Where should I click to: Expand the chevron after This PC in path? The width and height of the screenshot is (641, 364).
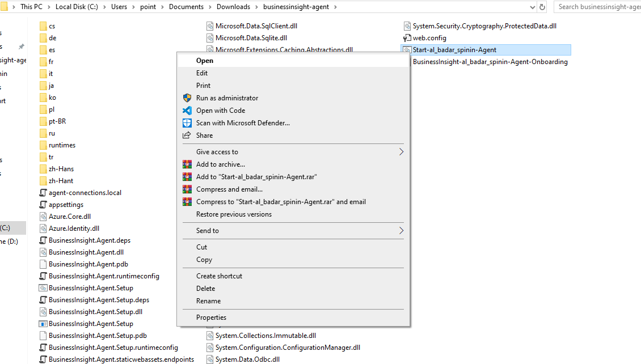click(x=49, y=7)
